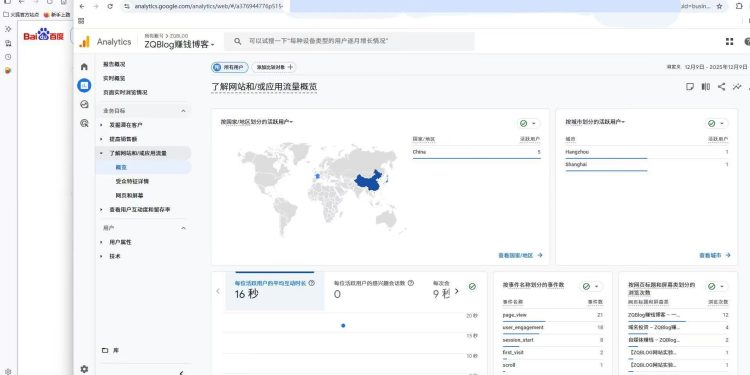
Task: Click the Analytics logo icon
Action: (x=85, y=42)
